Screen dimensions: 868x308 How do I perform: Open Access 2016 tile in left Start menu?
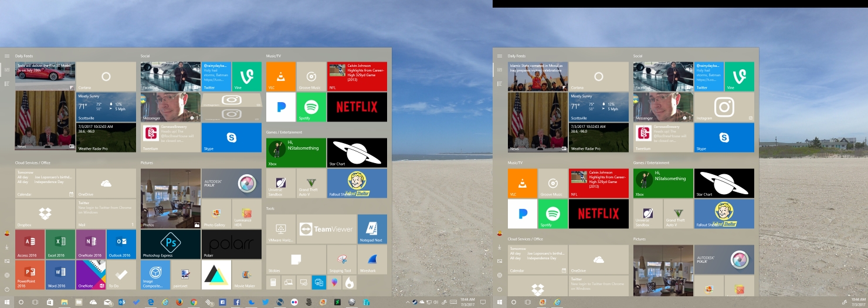[x=30, y=244]
